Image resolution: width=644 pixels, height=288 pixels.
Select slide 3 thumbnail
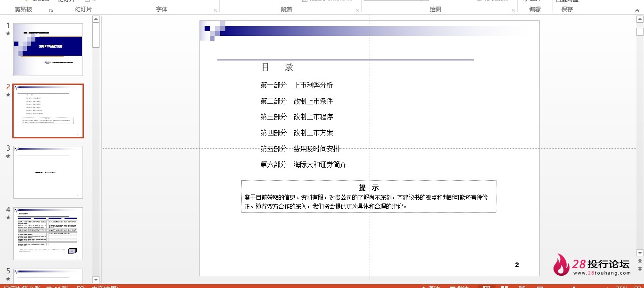click(x=48, y=172)
